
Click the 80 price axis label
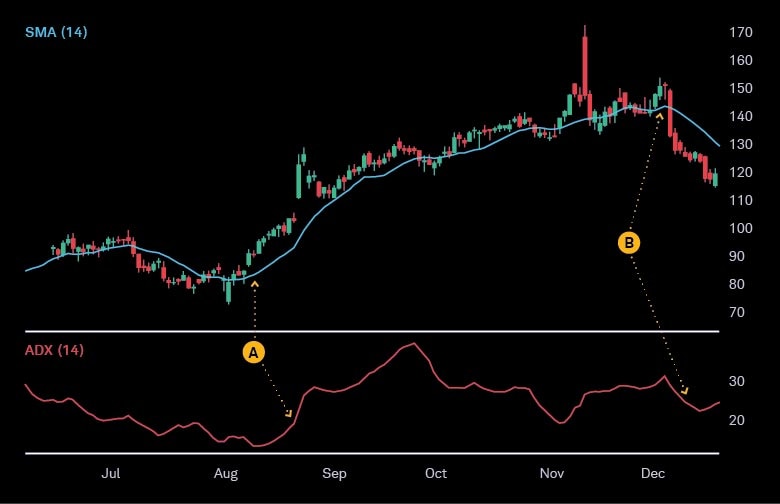[737, 284]
